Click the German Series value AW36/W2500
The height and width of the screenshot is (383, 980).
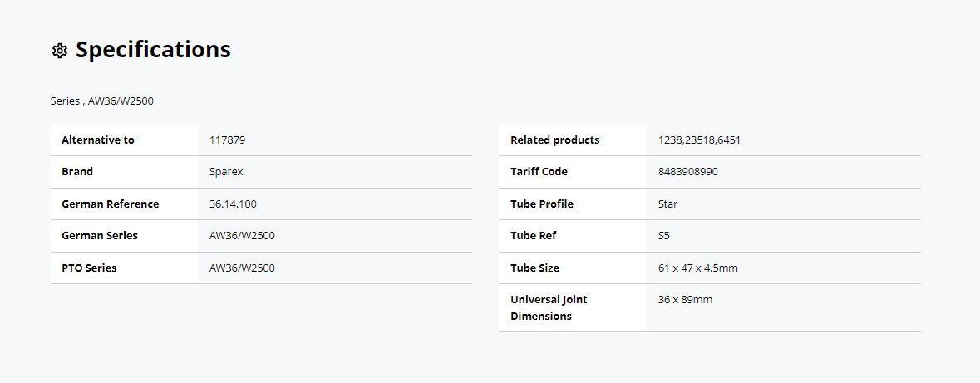pyautogui.click(x=242, y=236)
